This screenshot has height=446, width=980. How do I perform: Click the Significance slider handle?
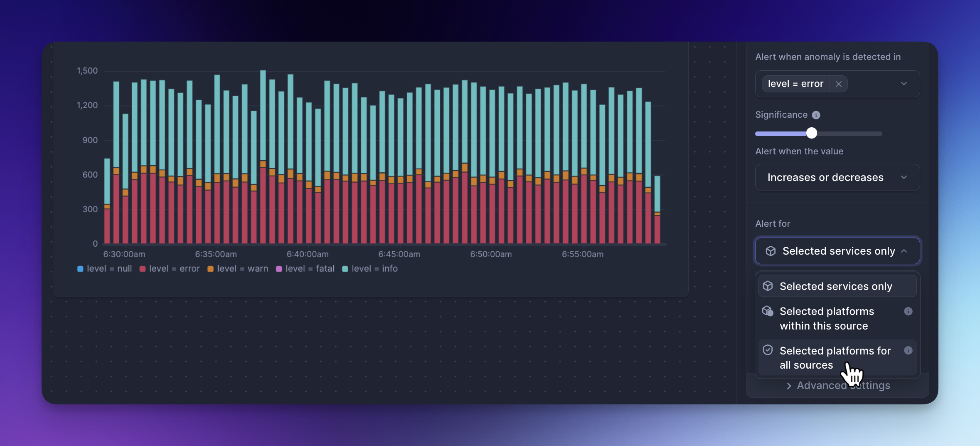(x=811, y=133)
